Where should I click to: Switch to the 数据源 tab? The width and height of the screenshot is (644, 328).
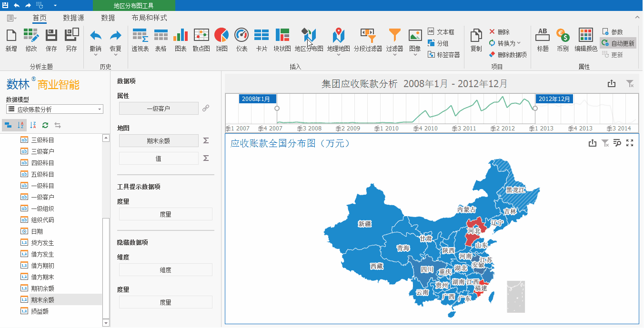pyautogui.click(x=74, y=18)
